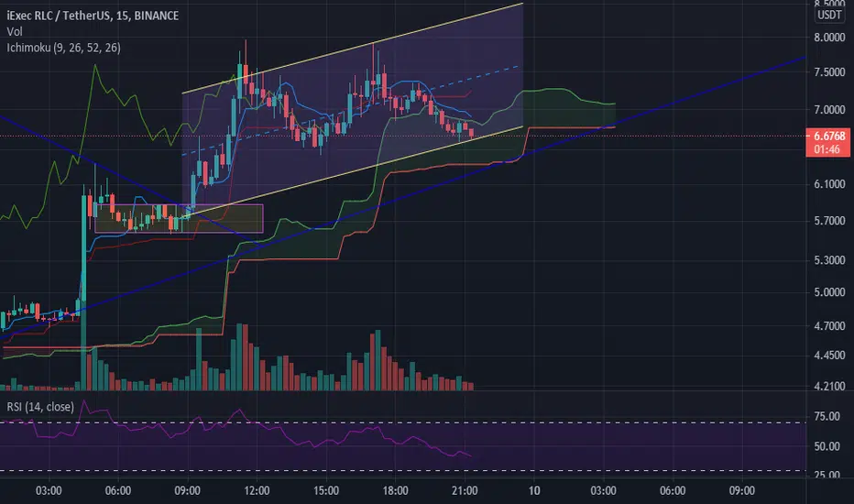Click the 5.7000 price axis label
The image size is (854, 504).
829,221
